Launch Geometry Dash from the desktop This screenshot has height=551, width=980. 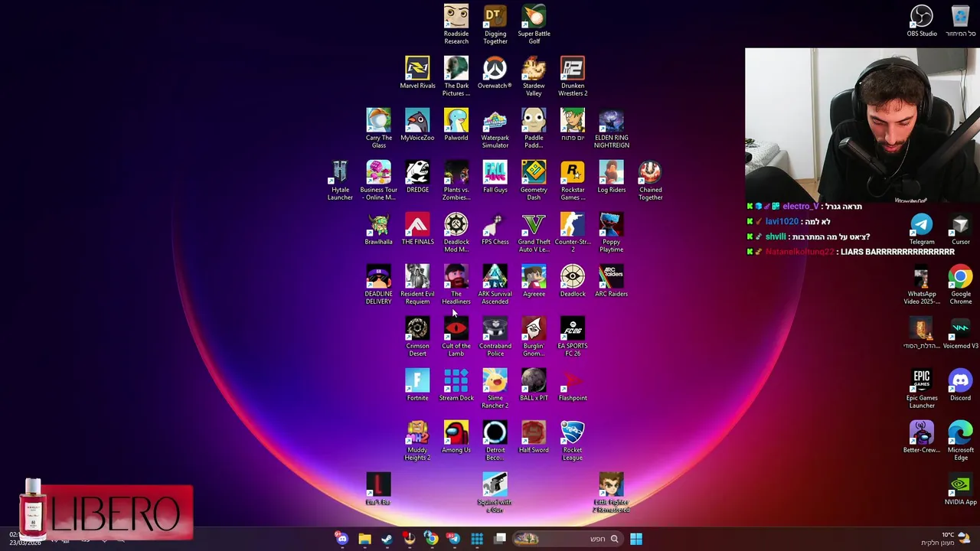point(534,181)
